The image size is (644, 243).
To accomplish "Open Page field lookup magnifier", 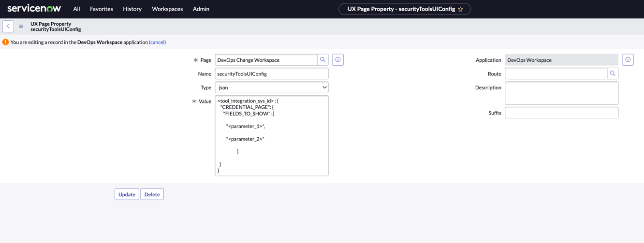I will pos(323,60).
